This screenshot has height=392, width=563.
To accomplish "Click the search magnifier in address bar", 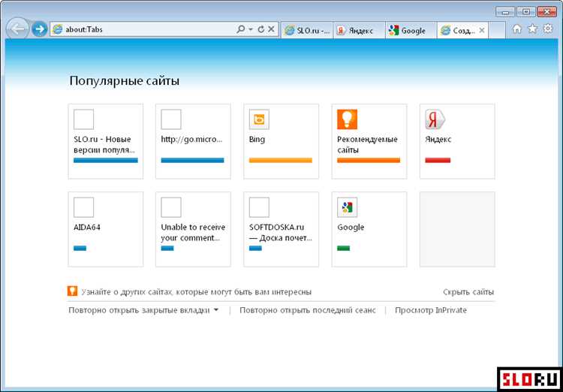I will (x=241, y=30).
